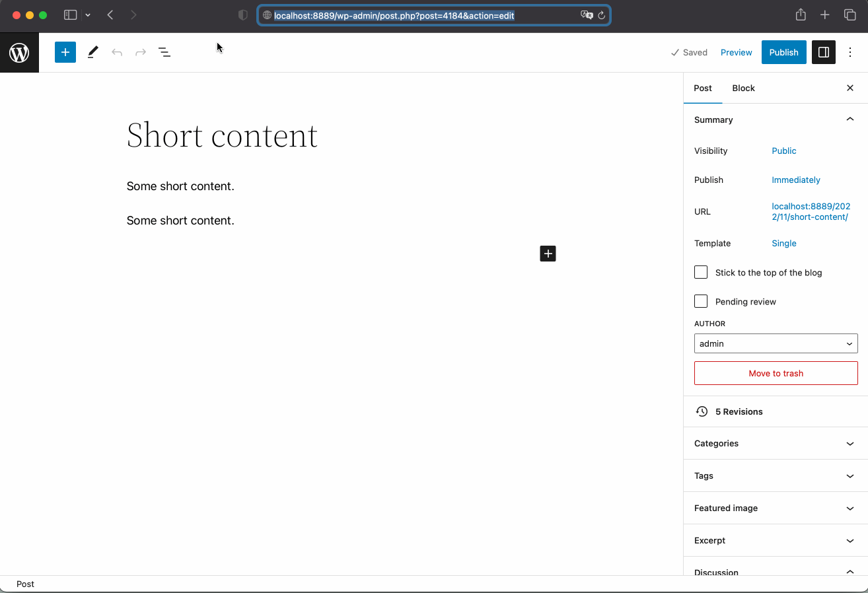The image size is (868, 593).
Task: Open the block inserter with the plus icon
Action: tap(65, 52)
